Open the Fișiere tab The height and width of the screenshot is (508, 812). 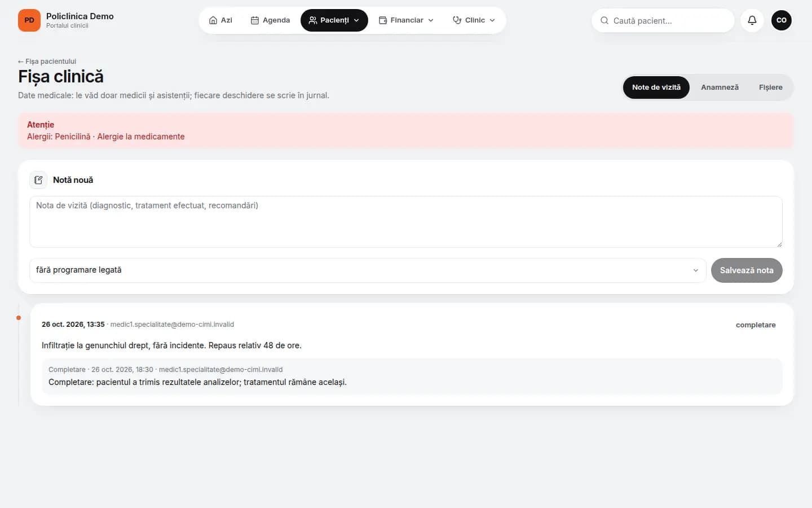771,87
